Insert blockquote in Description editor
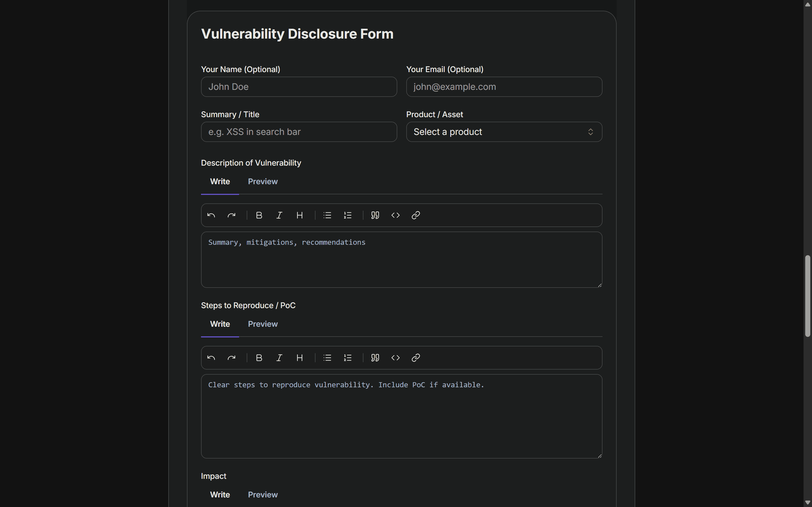This screenshot has width=812, height=507. click(x=375, y=215)
